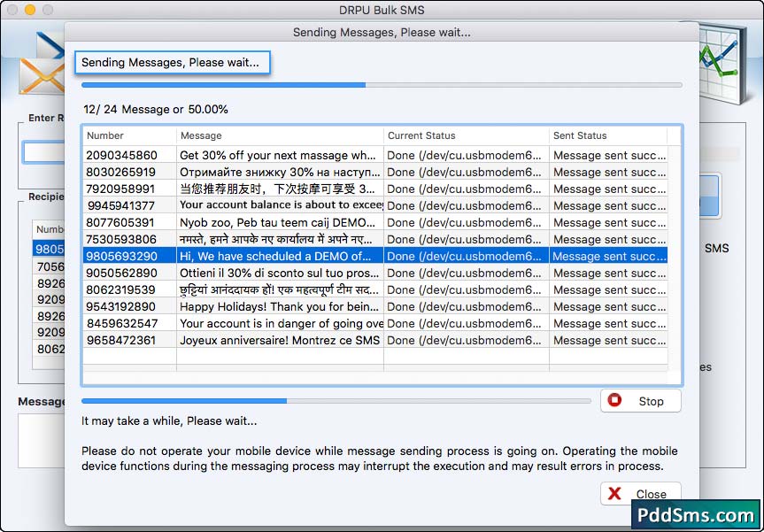Click message 'Ottieni il 30% di sconto'
This screenshot has width=764, height=532.
[x=280, y=273]
